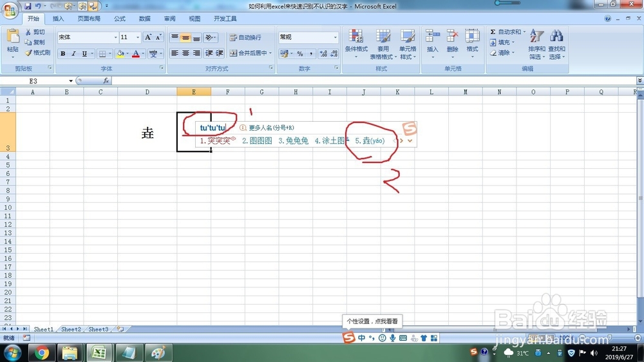644x362 pixels.
Task: Open the Sheet2 worksheet tab
Action: (71, 329)
